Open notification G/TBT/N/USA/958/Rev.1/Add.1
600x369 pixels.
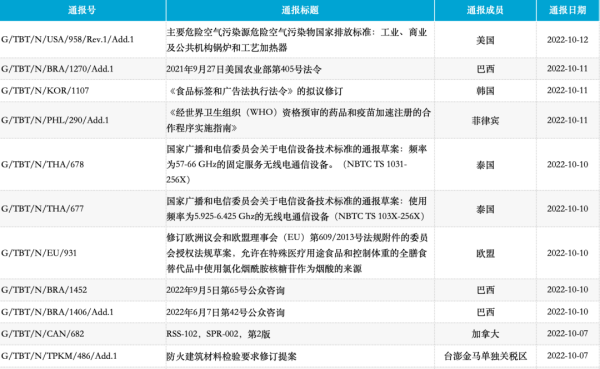pyautogui.click(x=67, y=39)
